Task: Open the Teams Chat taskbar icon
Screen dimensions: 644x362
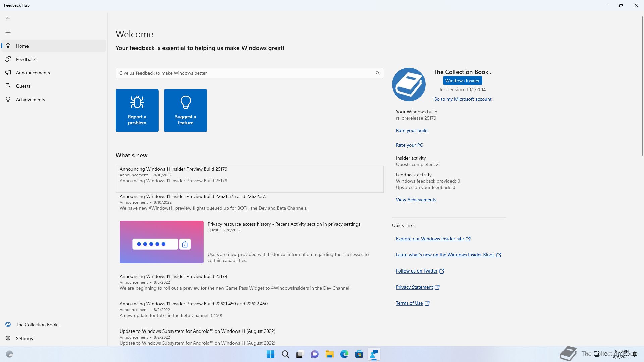Action: click(315, 354)
